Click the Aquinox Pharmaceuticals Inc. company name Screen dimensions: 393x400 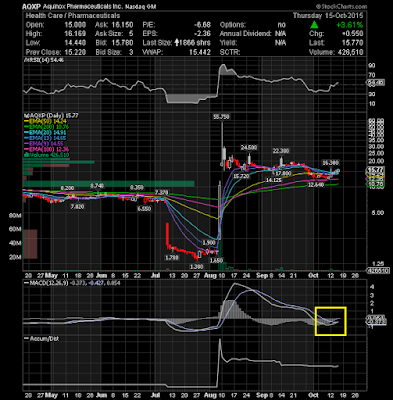(83, 7)
